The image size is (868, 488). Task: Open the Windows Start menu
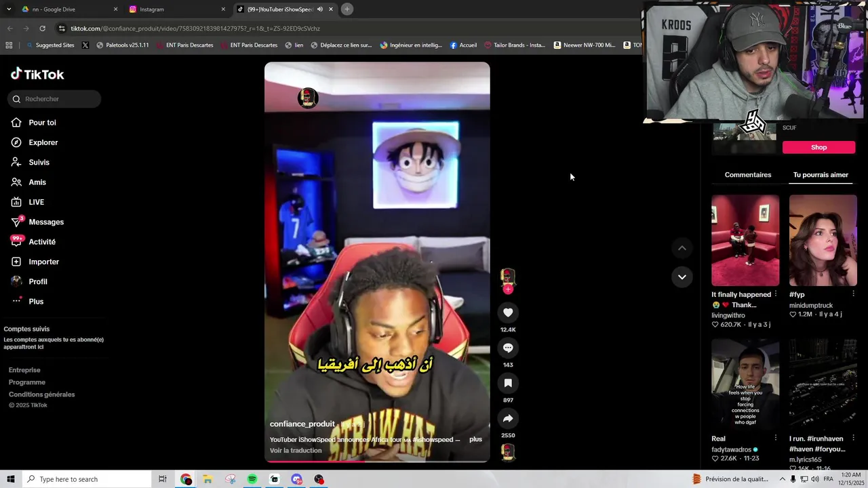tap(11, 479)
